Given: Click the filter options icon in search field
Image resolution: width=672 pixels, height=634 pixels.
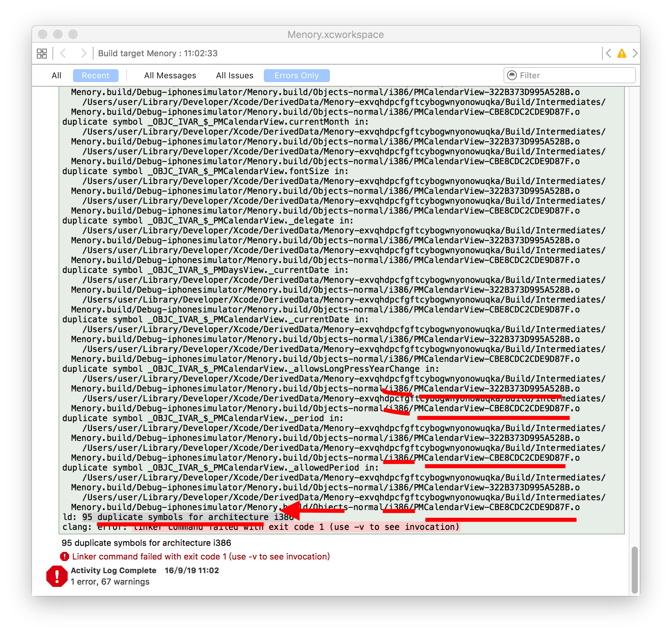Looking at the screenshot, I should (x=512, y=75).
